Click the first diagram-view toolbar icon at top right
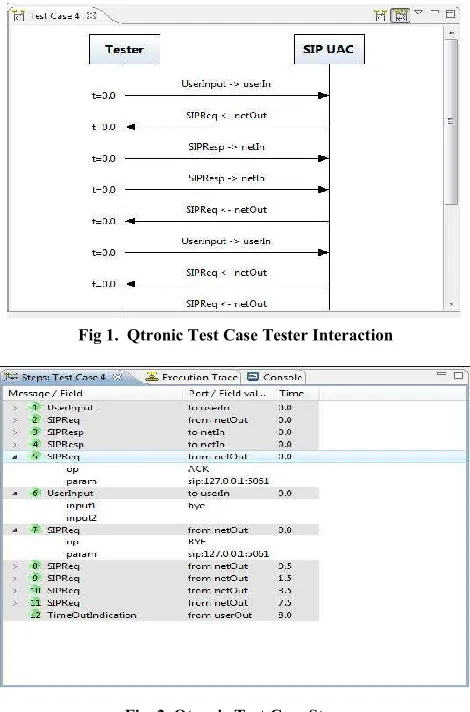 coord(380,15)
